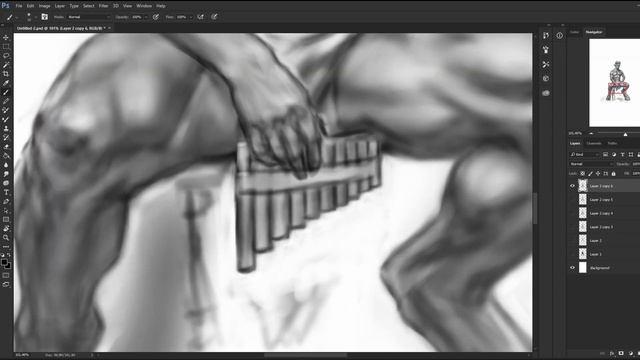Select the Lasso tool
Viewport: 640px width, 360px height.
click(x=6, y=56)
